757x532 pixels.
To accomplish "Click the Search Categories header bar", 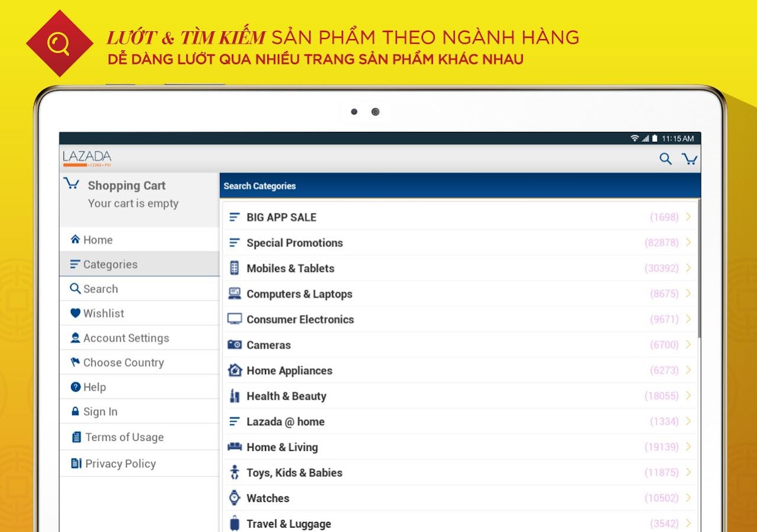I will point(460,186).
